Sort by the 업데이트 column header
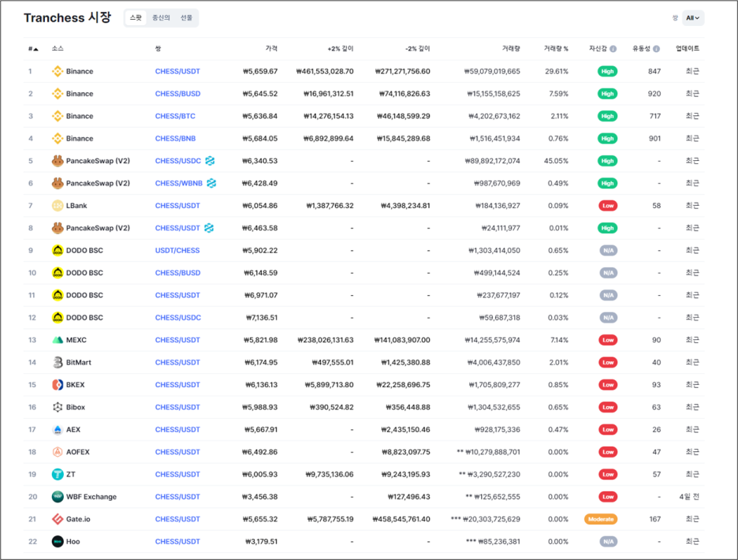Screen dimensions: 738x560 [688, 49]
